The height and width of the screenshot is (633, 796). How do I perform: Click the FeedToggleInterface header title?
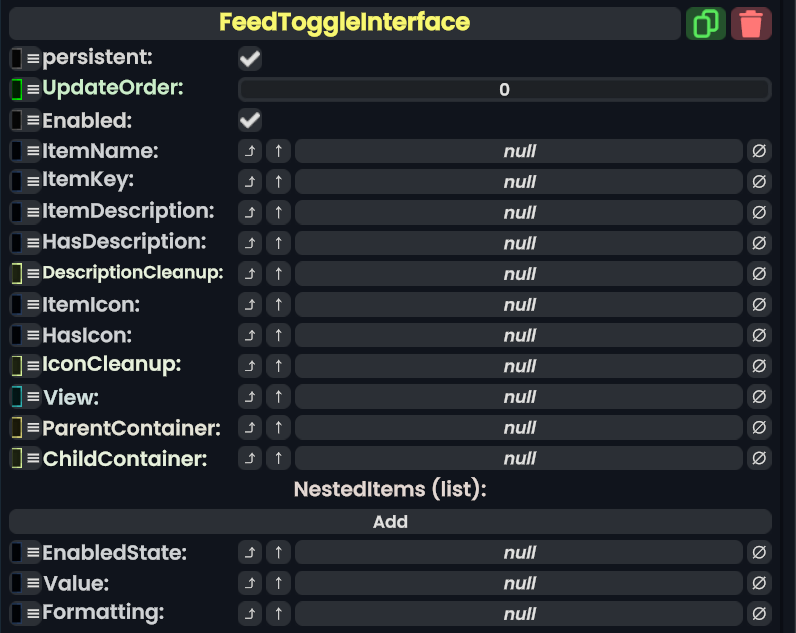[344, 22]
